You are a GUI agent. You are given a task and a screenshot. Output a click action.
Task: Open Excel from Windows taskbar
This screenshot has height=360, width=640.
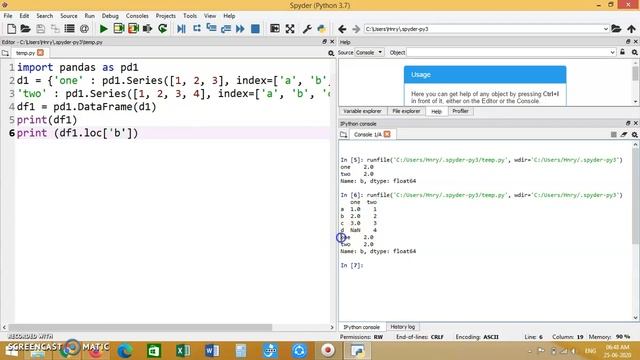coord(182,351)
